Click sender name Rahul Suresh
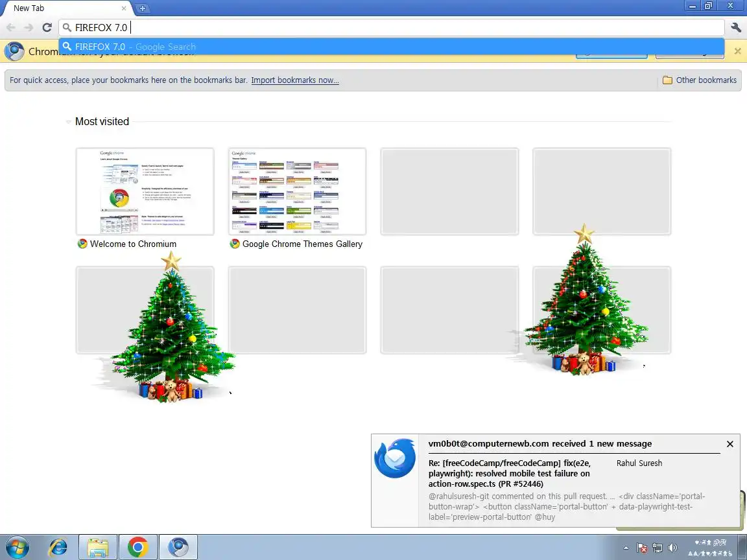747x560 pixels. [x=639, y=463]
